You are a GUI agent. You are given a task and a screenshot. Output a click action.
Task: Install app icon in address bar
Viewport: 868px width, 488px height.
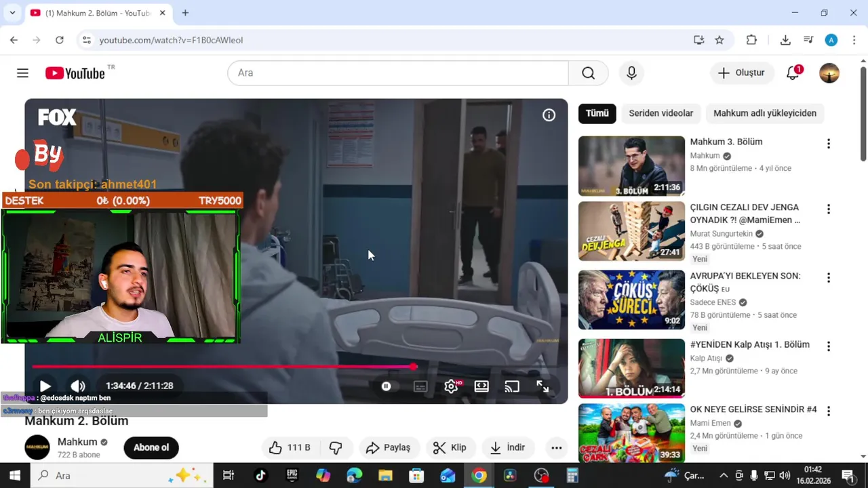coord(699,40)
